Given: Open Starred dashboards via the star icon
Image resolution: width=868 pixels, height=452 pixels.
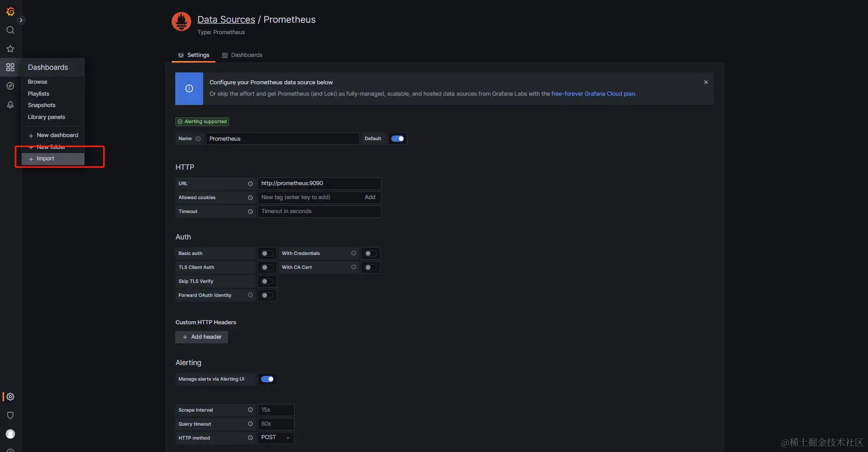Looking at the screenshot, I should [x=10, y=49].
